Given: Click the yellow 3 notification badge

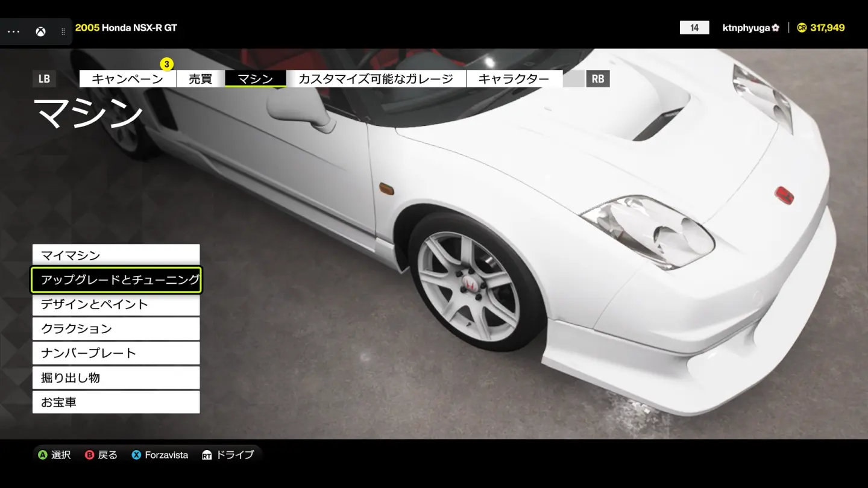Looking at the screenshot, I should pos(167,64).
